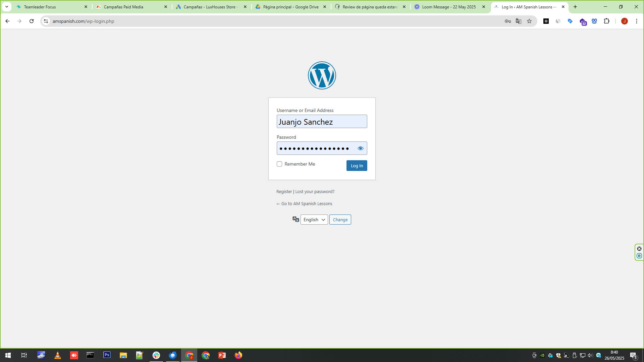Expand the tab search dropdown arrow
The image size is (644, 362).
coord(6,7)
